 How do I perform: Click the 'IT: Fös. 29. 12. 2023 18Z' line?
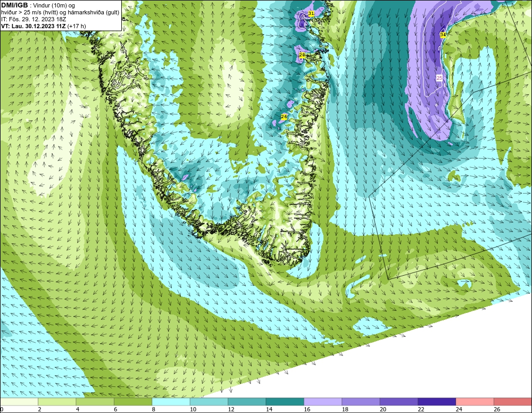pos(34,19)
